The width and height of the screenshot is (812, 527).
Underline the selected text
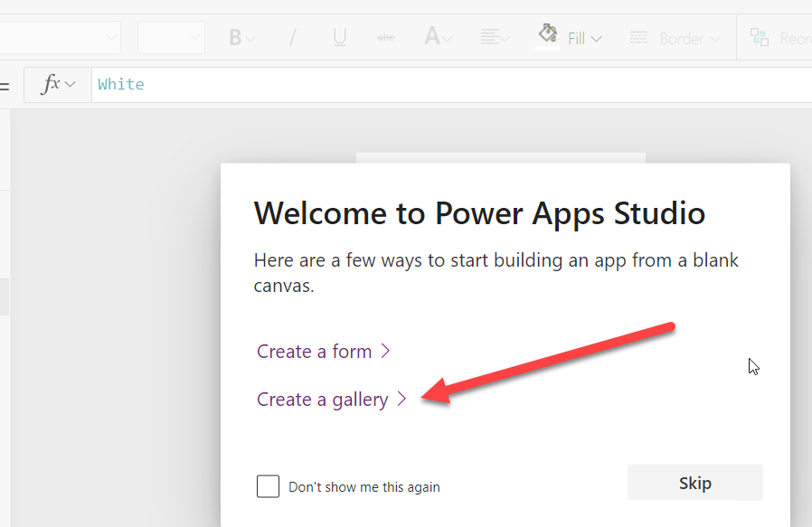(339, 37)
